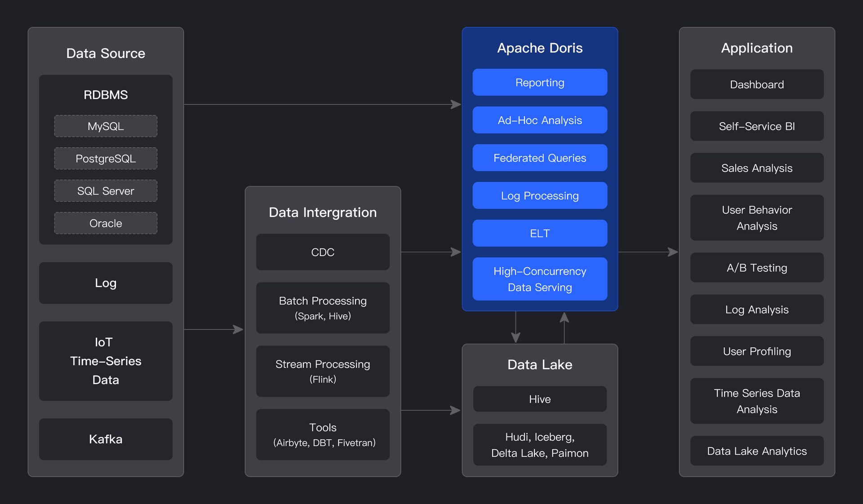Click the Data Intergration heading
The width and height of the screenshot is (863, 504).
click(323, 212)
